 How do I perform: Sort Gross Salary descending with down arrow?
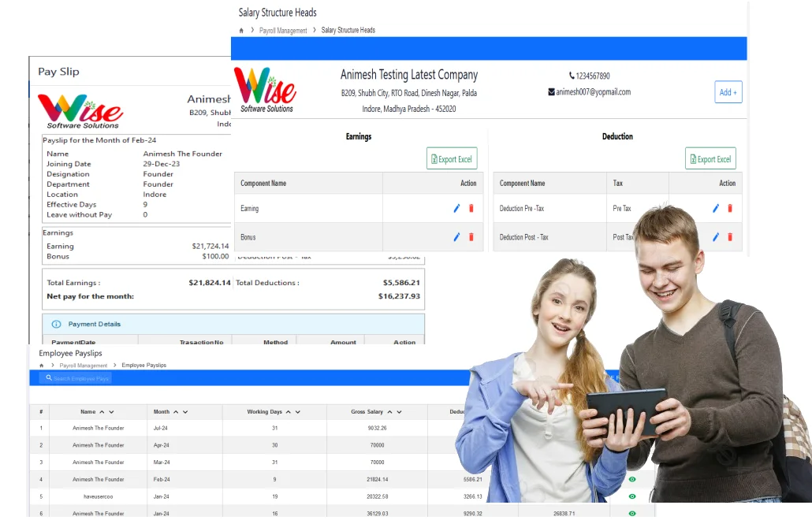pyautogui.click(x=399, y=412)
